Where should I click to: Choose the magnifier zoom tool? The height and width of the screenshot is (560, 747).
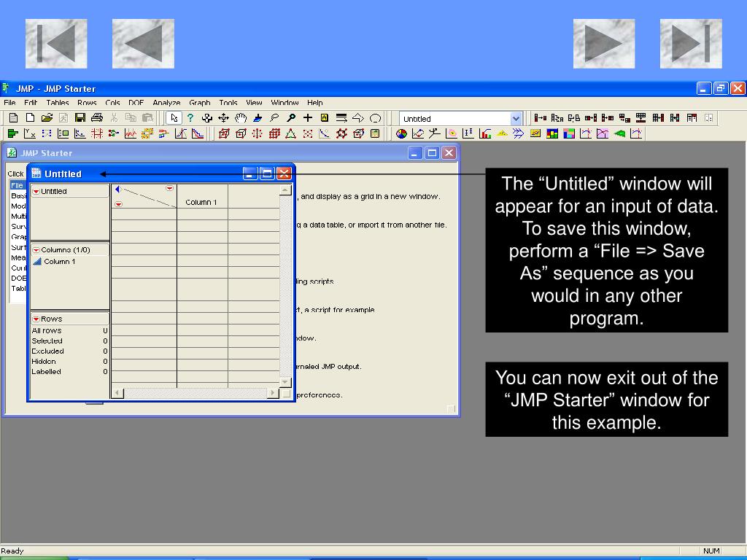point(291,117)
